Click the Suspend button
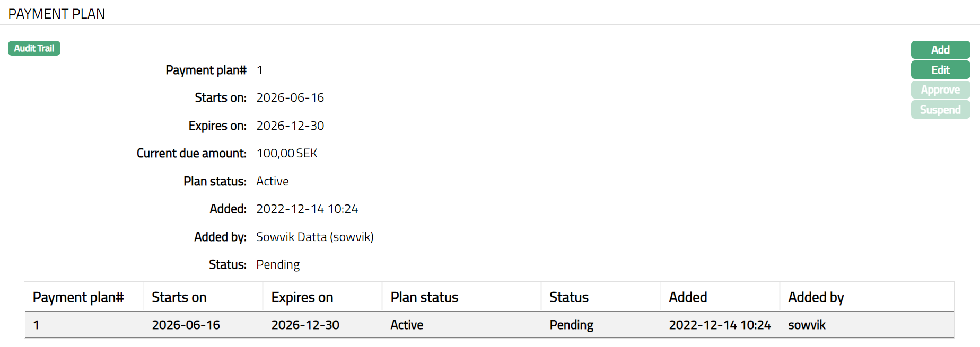The height and width of the screenshot is (347, 980). tap(940, 110)
